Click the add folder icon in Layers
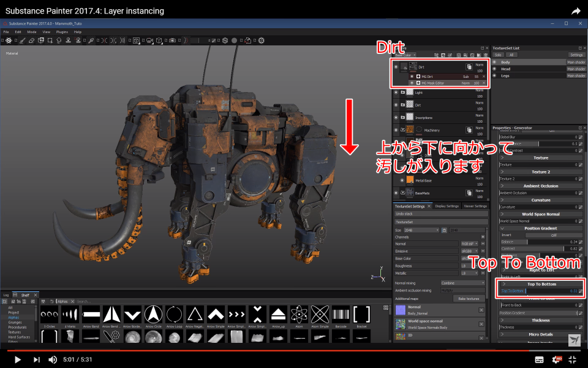This screenshot has width=588, height=368. point(479,55)
